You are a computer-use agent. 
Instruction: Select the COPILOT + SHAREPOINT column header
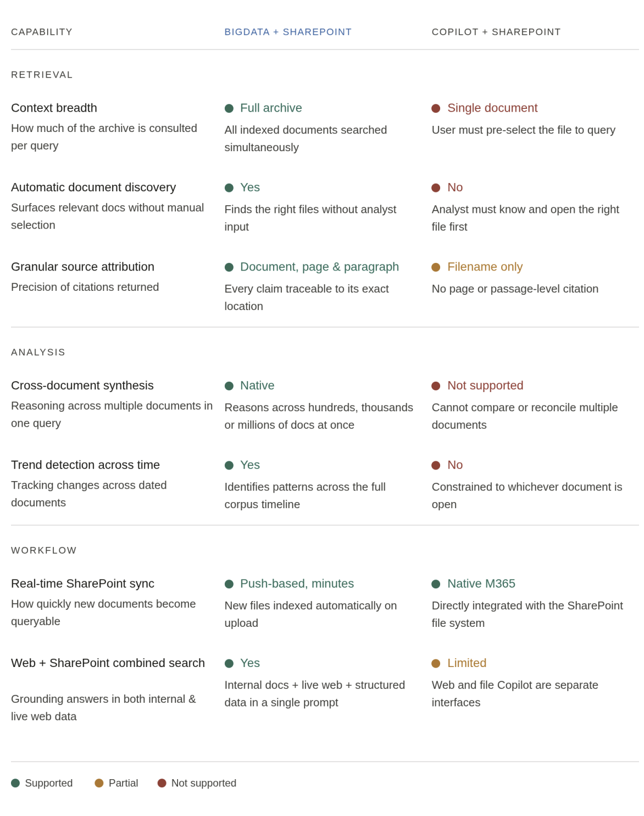click(496, 32)
